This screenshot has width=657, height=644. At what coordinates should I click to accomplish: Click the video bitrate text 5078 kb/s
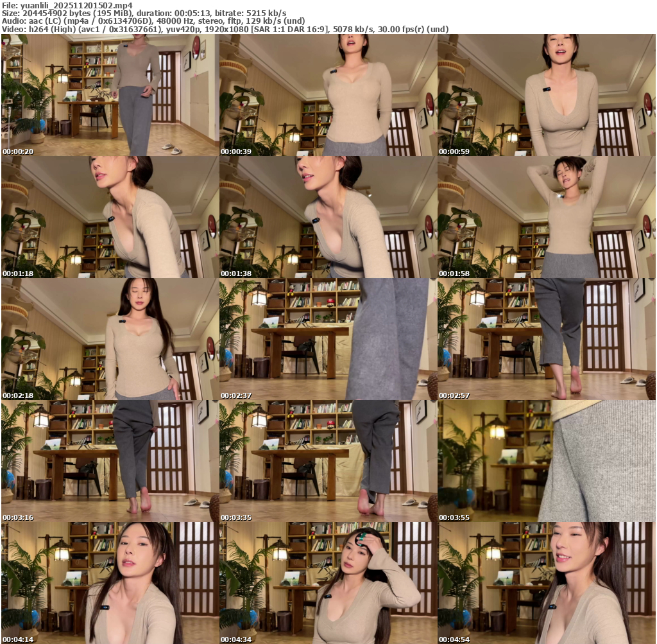click(354, 30)
